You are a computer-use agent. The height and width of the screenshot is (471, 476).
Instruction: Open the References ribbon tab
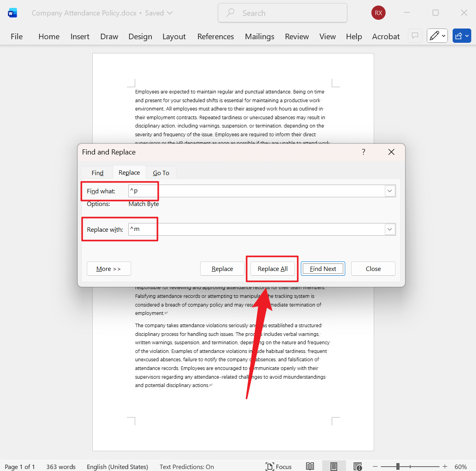(x=215, y=36)
